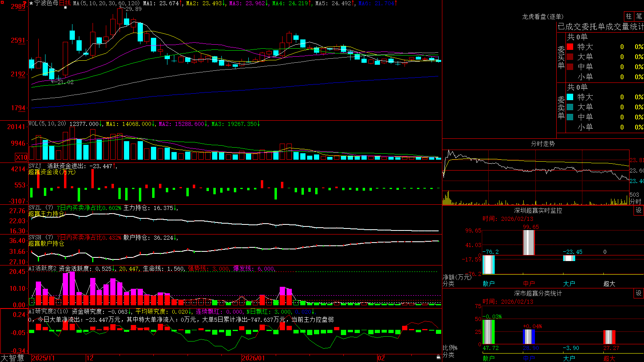Click the -76.2 散户 bar in 深圳超赢实时监控
This screenshot has width=644, height=362.
pos(489,265)
